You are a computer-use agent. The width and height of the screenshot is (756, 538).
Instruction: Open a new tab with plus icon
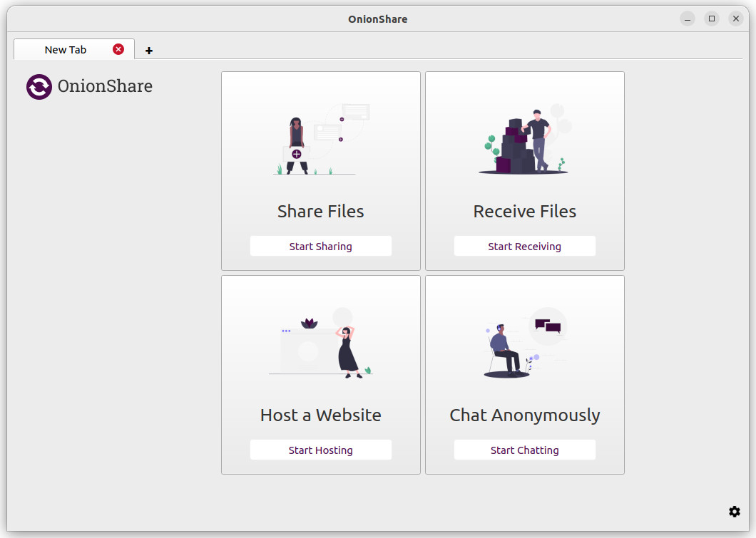point(149,51)
